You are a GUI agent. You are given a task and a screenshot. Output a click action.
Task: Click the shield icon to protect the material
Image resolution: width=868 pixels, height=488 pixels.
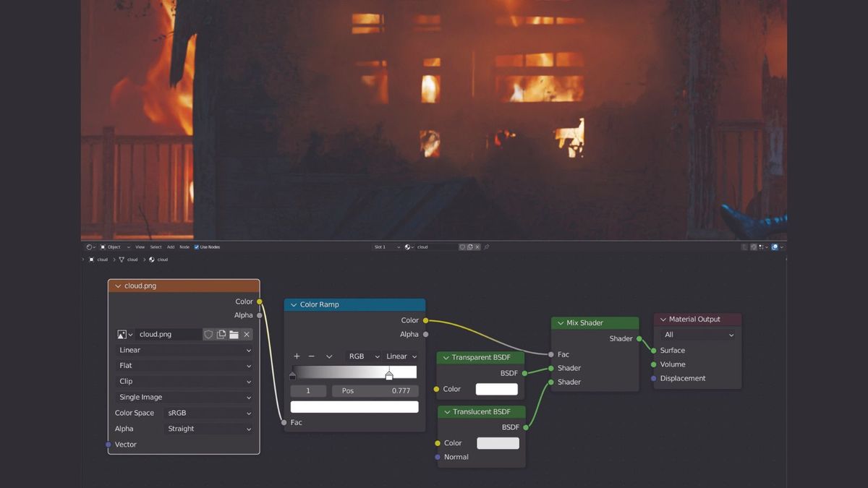[209, 334]
